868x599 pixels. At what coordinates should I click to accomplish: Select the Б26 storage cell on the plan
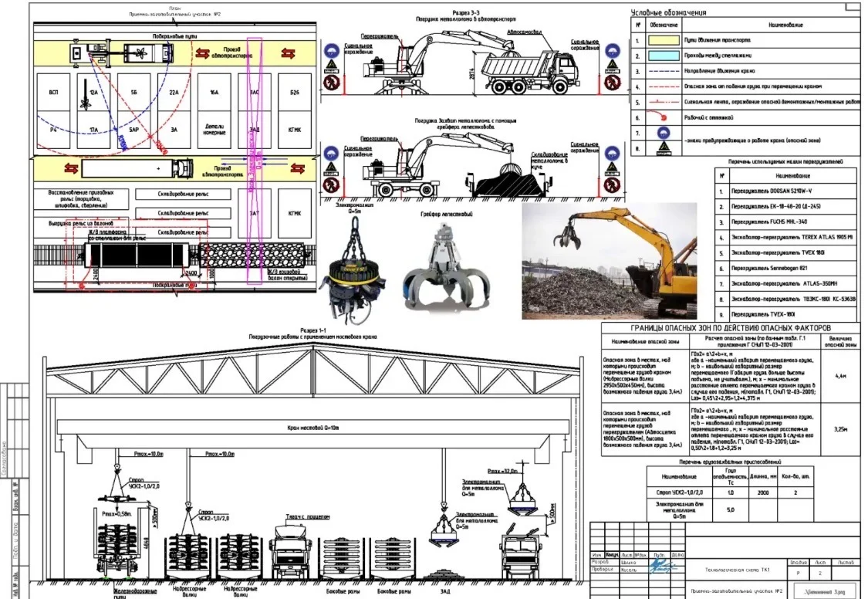pos(295,93)
